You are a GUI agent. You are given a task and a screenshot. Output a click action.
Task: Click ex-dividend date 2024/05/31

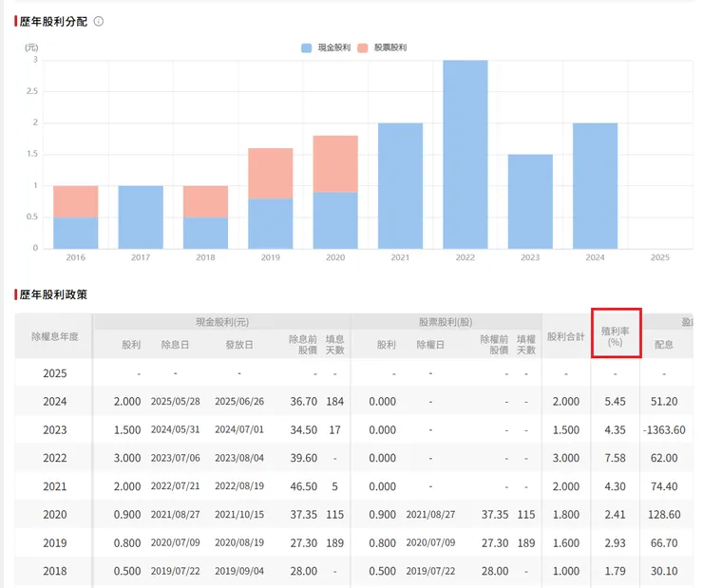pos(176,429)
